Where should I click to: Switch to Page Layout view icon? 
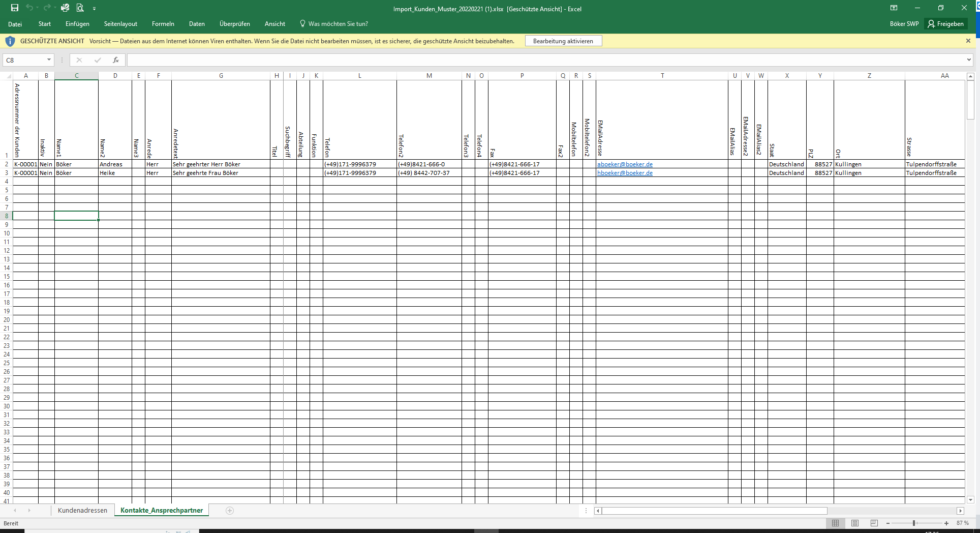[x=855, y=523]
